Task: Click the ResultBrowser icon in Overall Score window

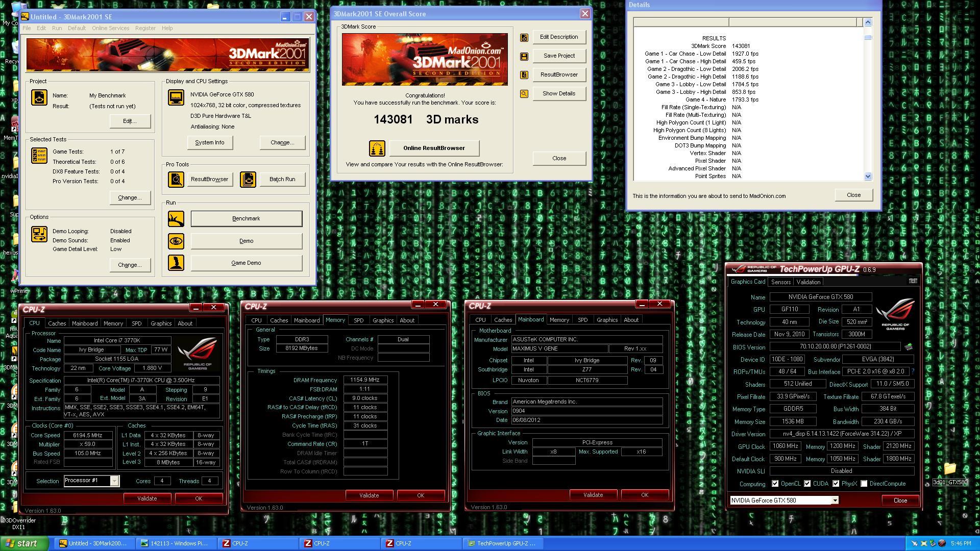Action: click(524, 75)
